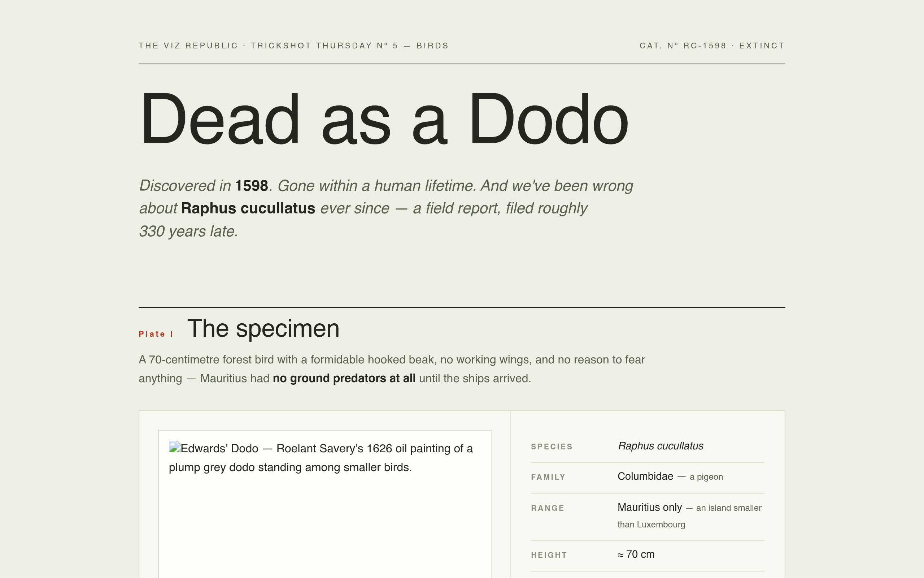Click the catalogue number 'CAT. N° RC-1598'
924x578 pixels.
[683, 46]
